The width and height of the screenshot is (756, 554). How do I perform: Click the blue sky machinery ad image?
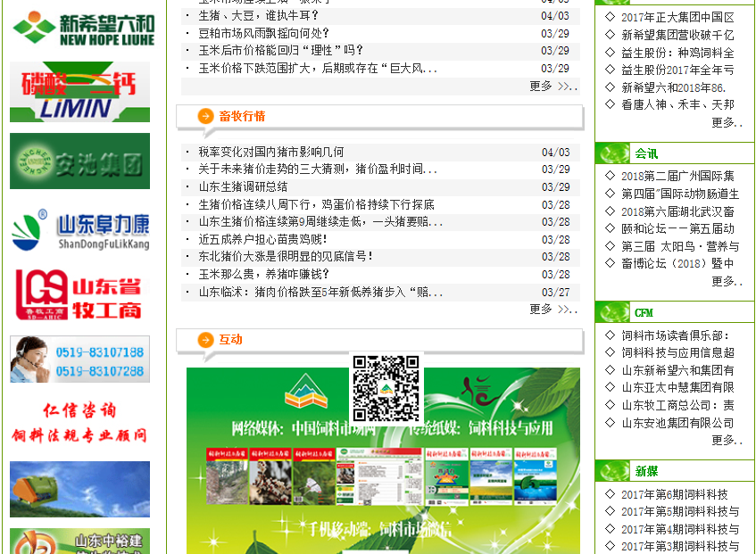[x=79, y=489]
